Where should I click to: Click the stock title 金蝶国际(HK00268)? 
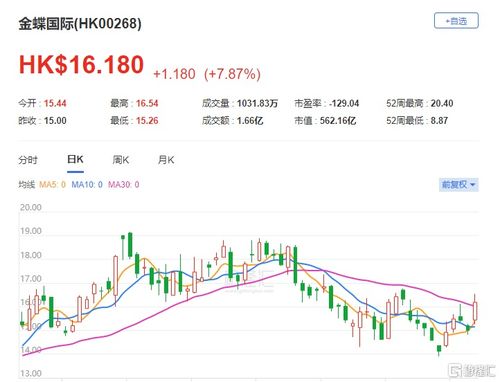80,24
